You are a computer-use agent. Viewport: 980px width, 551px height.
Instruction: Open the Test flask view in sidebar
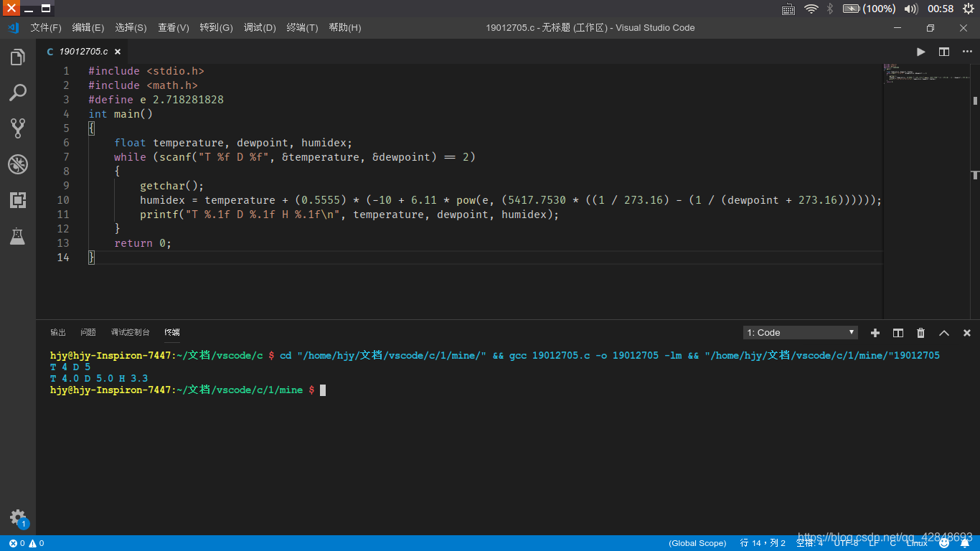[x=18, y=237]
